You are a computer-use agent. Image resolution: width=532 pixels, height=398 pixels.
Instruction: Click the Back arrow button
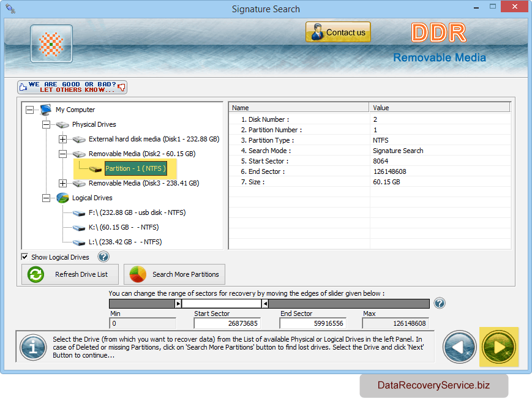(x=459, y=347)
